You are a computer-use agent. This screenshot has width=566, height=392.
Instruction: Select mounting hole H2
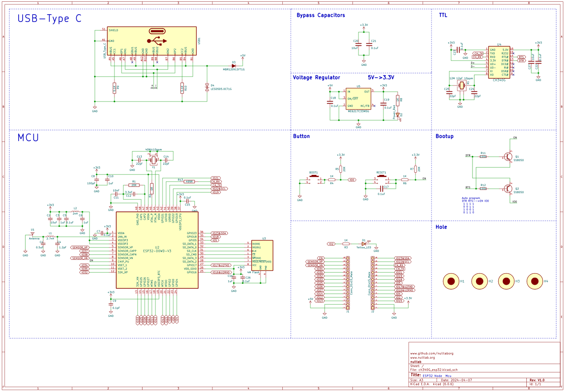480,281
